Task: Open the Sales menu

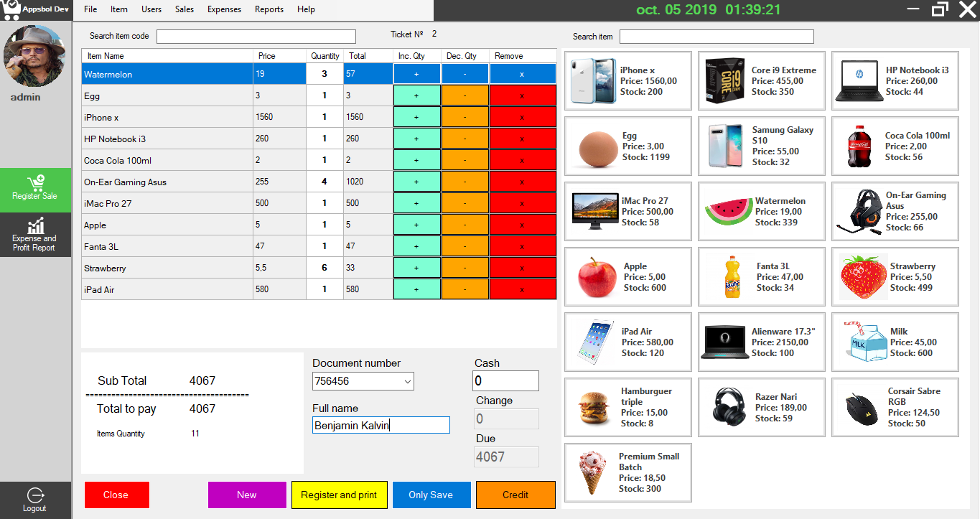Action: point(184,9)
